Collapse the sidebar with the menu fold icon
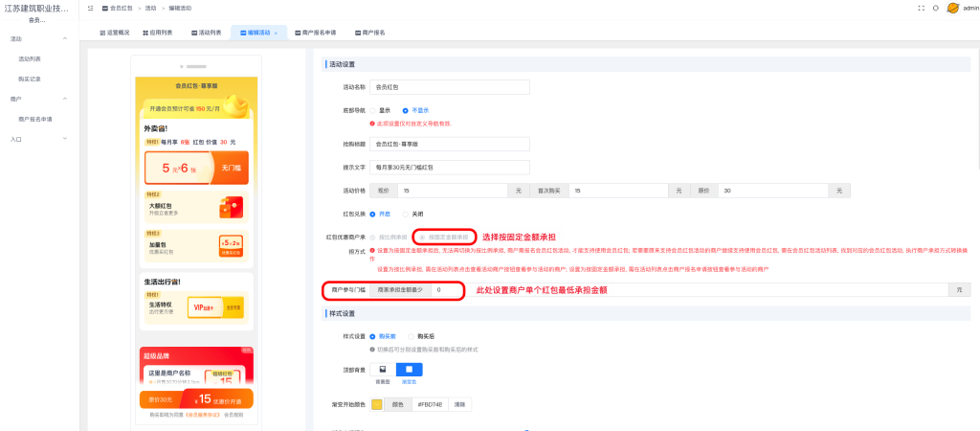 [90, 8]
